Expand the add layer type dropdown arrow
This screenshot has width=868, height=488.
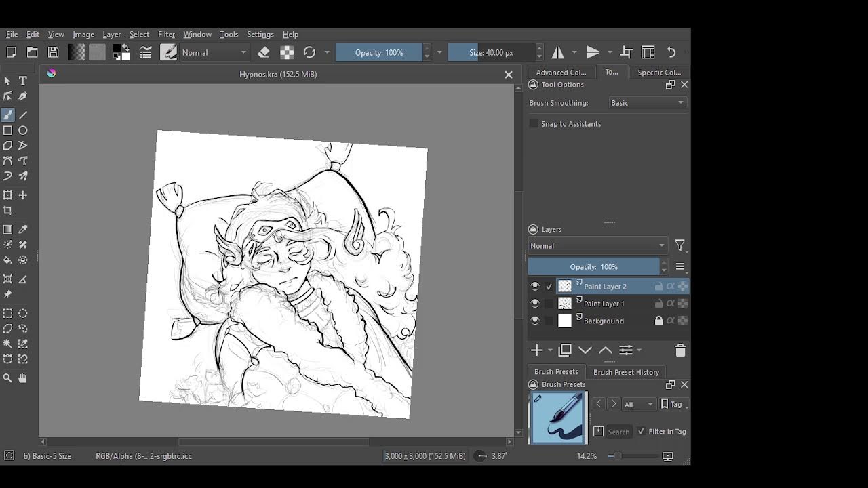[550, 350]
